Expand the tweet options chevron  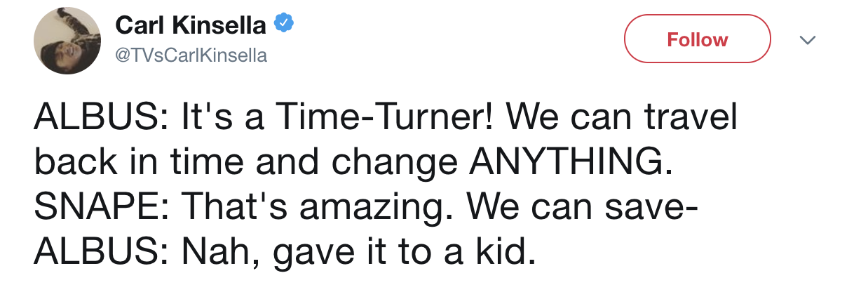(808, 41)
